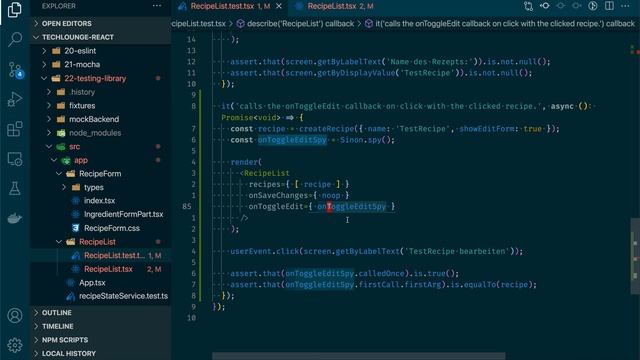Image resolution: width=640 pixels, height=360 pixels.
Task: Click 'firstArg' in the last assert line
Action: point(423,285)
